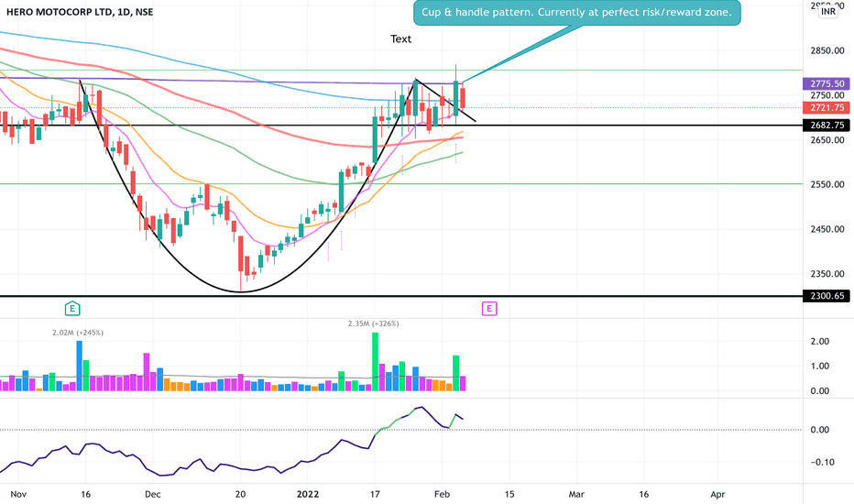This screenshot has height=504, width=854.
Task: Click the 2450.00 price axis label
Action: (827, 229)
